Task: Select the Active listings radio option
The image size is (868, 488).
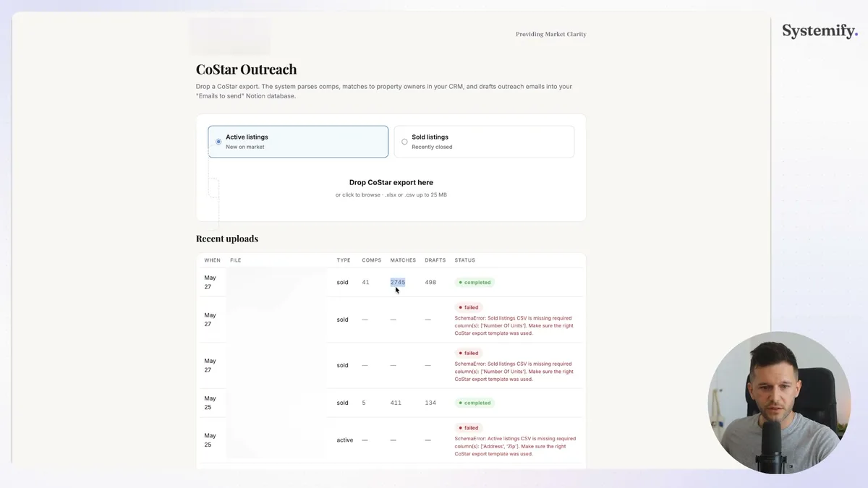Action: [298, 142]
